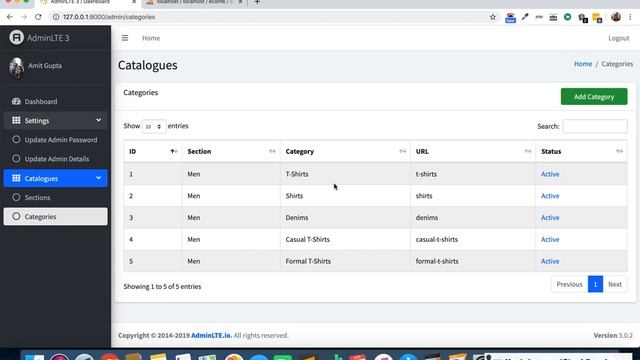Viewport: 640px width, 360px height.
Task: Go to the Previous page of results
Action: click(569, 284)
